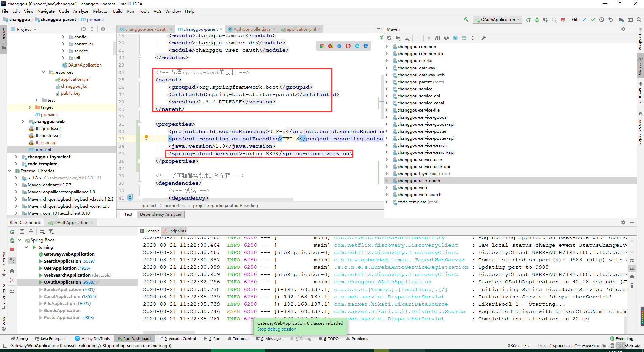Image resolution: width=644 pixels, height=352 pixels.
Task: Click the Build Project hammer icon
Action: pyautogui.click(x=466, y=20)
